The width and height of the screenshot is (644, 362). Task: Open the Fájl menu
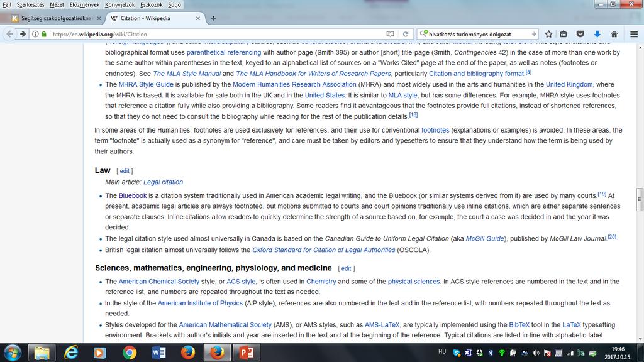coord(8,4)
